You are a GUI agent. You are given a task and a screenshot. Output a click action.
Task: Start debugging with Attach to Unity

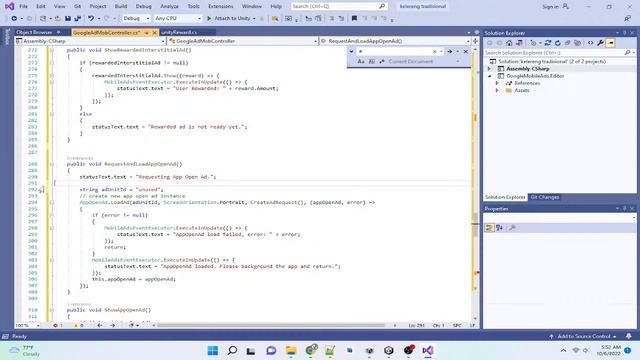(x=231, y=18)
